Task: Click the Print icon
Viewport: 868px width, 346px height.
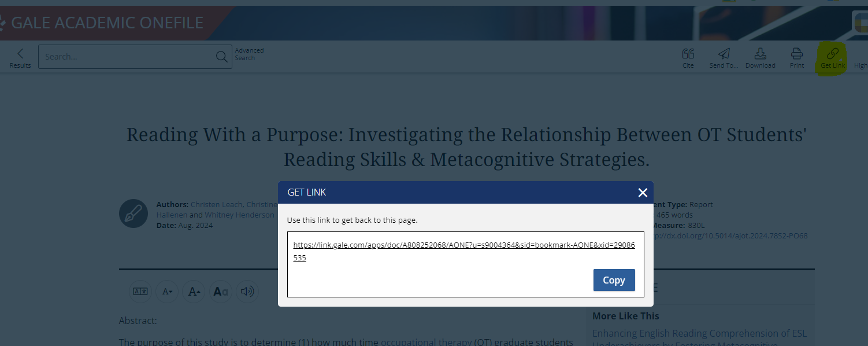Action: (796, 57)
